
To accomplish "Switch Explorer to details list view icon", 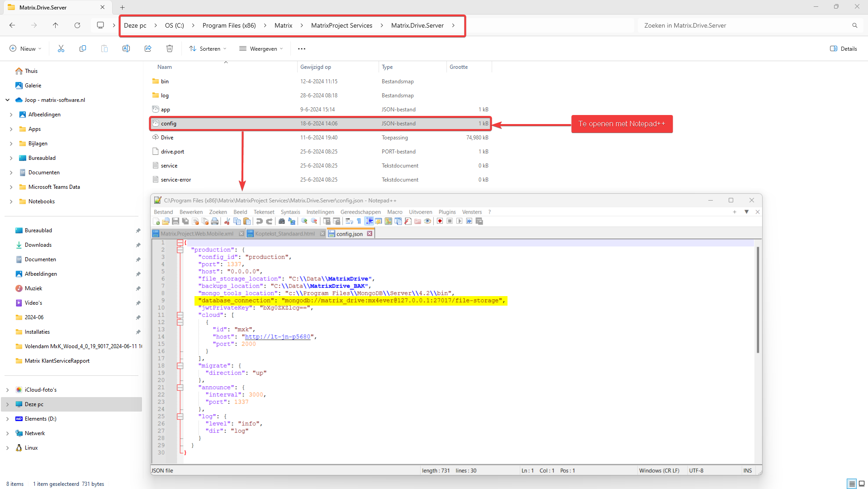I will (x=852, y=484).
